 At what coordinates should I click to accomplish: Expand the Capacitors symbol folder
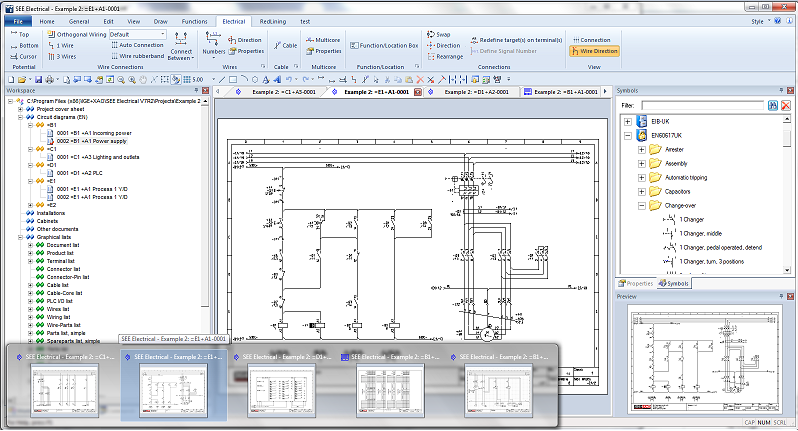(x=642, y=192)
